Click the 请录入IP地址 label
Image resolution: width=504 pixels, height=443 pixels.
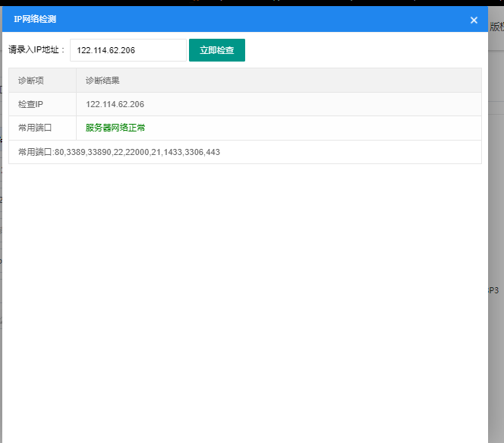pyautogui.click(x=37, y=50)
